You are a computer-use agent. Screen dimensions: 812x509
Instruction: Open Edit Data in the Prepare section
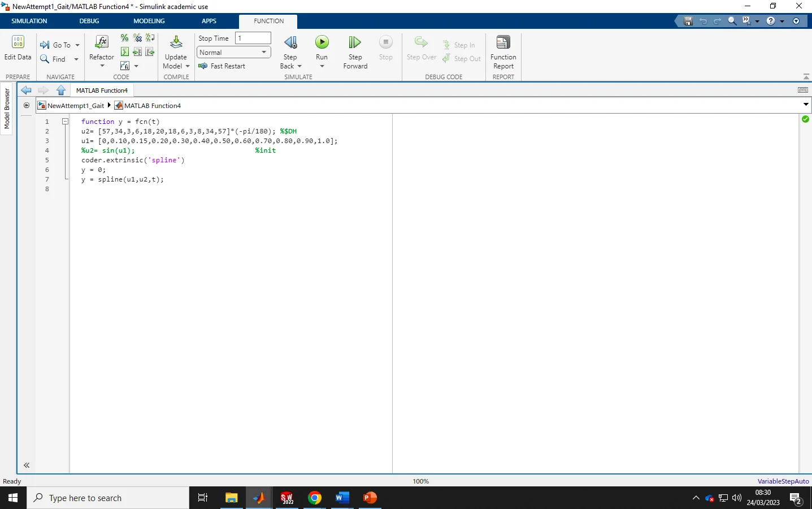(18, 48)
